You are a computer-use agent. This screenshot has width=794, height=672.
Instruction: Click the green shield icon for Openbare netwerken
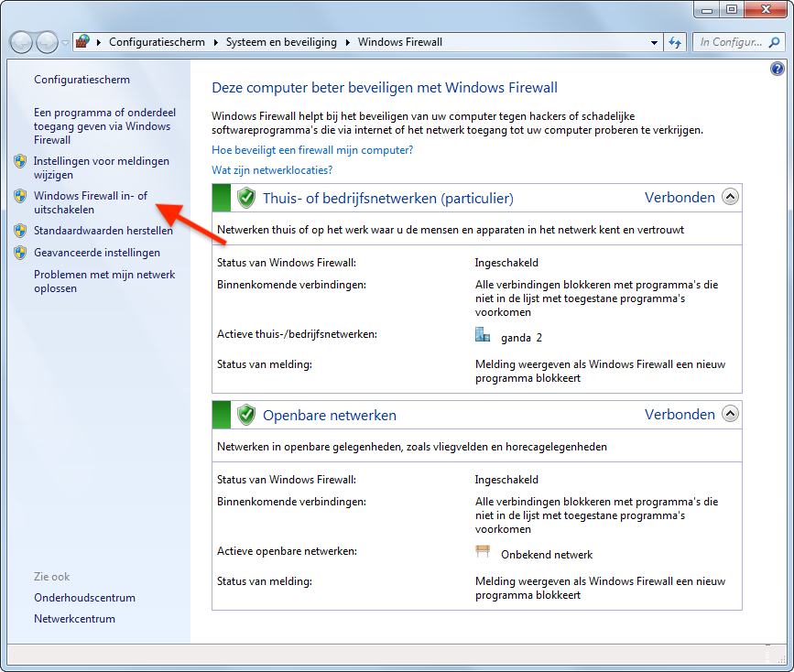coord(245,415)
